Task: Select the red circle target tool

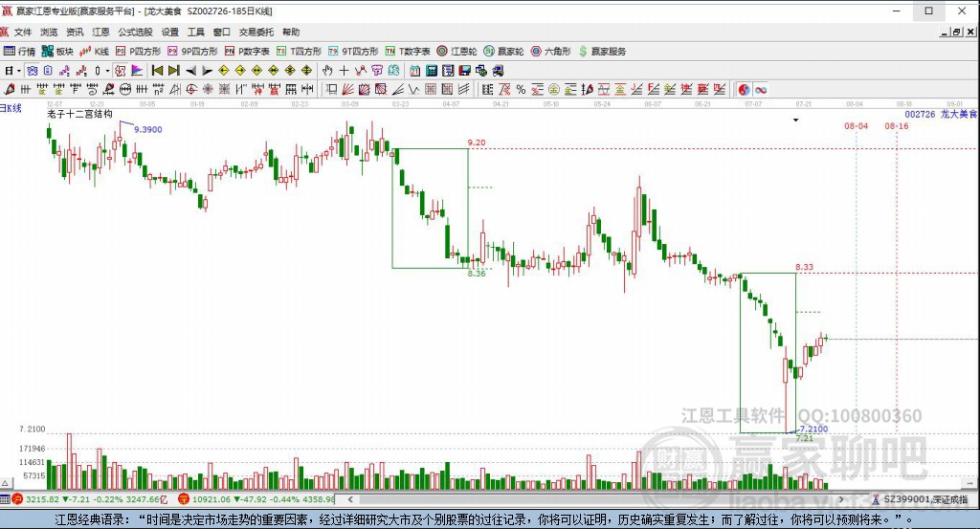Action: pos(191,89)
